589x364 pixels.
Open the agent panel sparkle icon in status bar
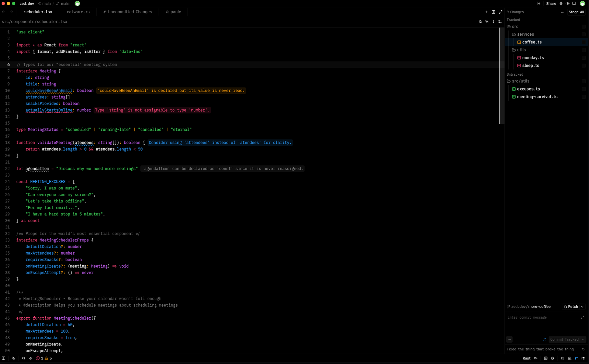pos(14,358)
